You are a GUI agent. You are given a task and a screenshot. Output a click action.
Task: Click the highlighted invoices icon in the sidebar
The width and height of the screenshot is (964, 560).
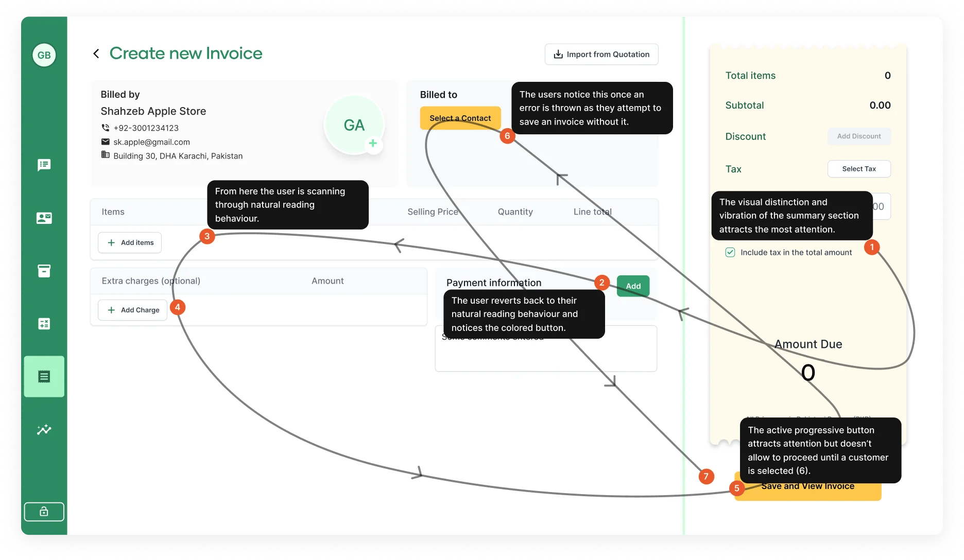[x=44, y=376]
